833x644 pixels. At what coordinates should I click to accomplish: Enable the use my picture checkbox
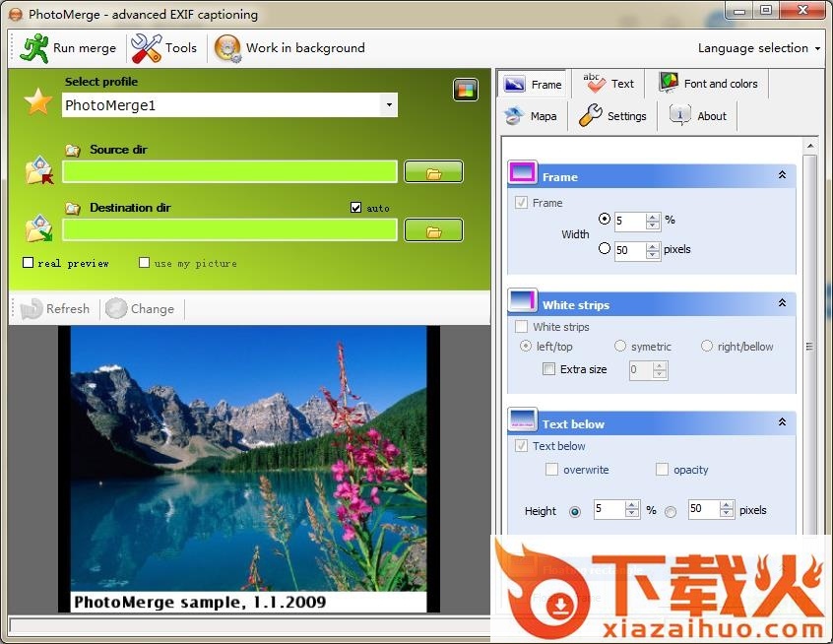(x=144, y=263)
